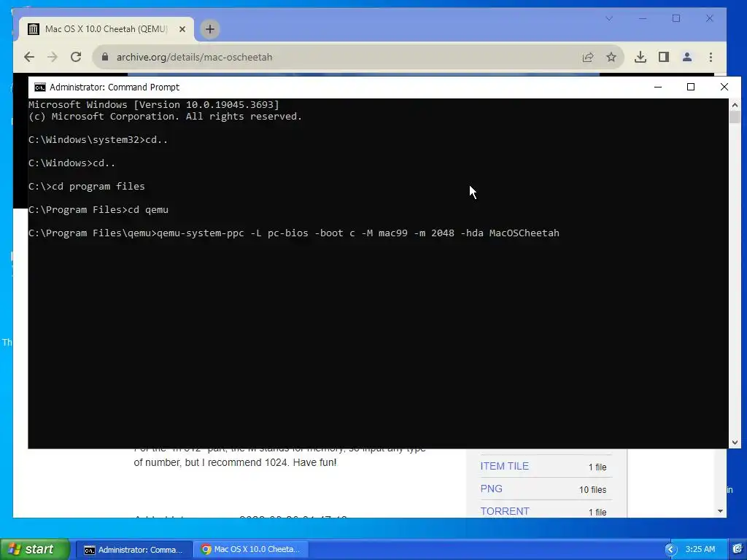View site info lock icon
This screenshot has height=560, width=747.
[x=105, y=57]
